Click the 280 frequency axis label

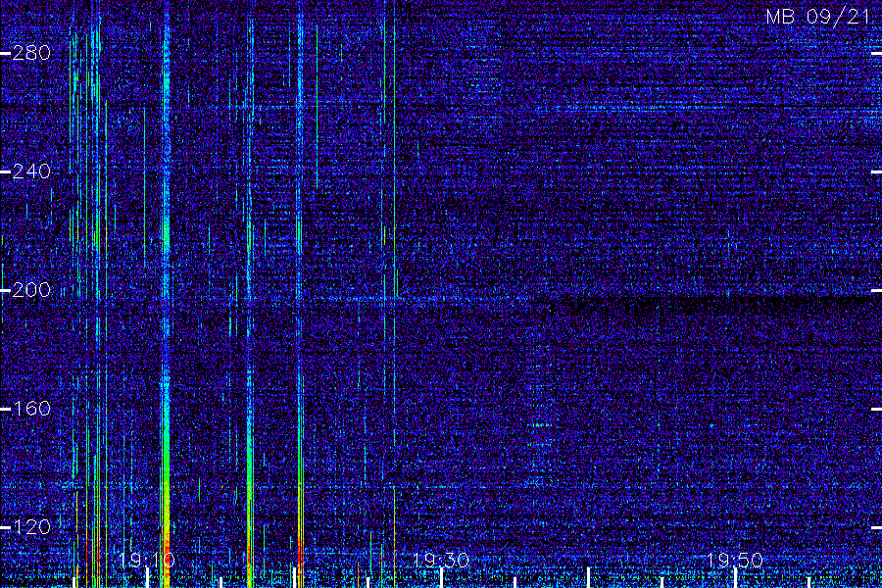[x=31, y=54]
